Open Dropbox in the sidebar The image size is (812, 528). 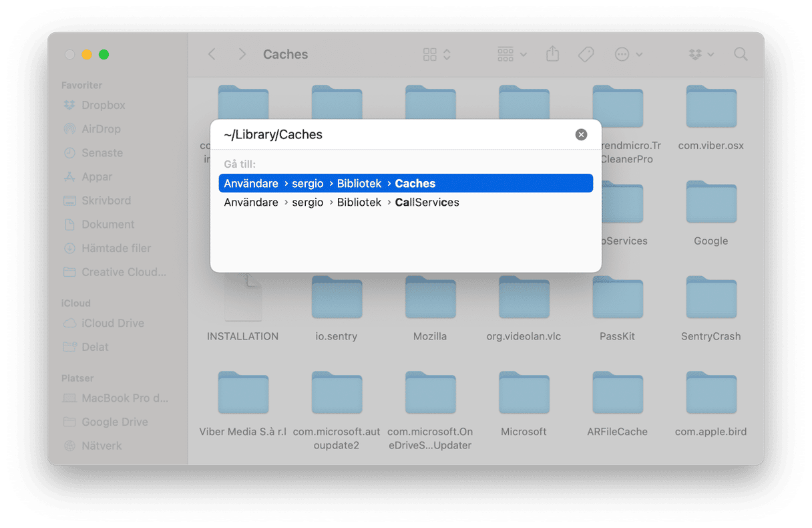94,105
